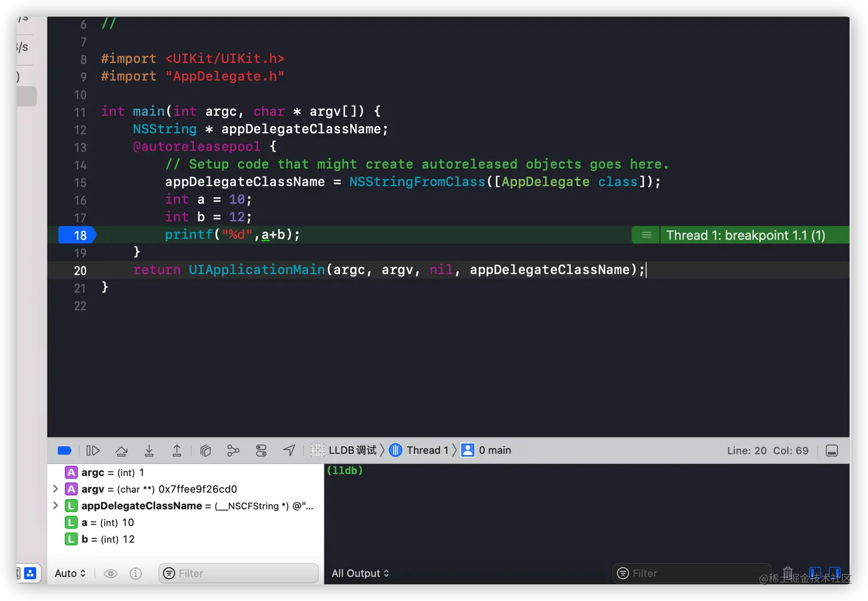Click the NSString type on line 12
The height and width of the screenshot is (601, 868).
point(165,129)
